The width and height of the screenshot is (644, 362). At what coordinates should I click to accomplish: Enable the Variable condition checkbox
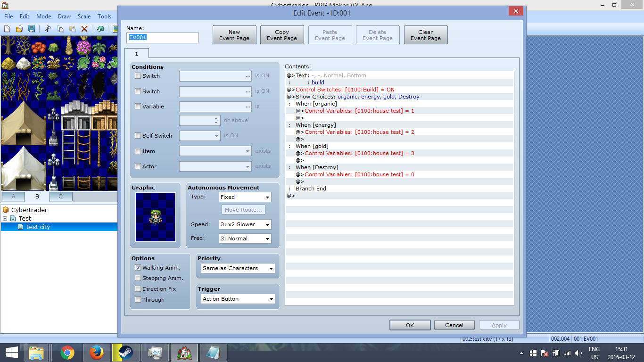[x=138, y=106]
